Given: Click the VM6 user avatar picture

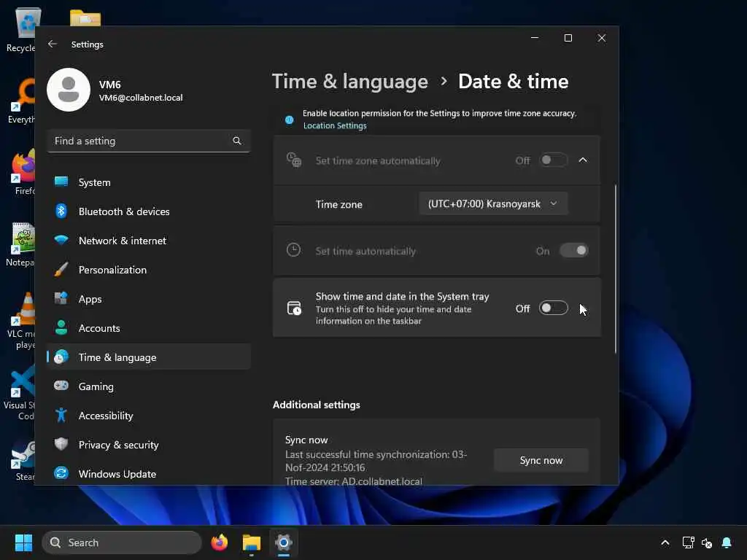Looking at the screenshot, I should click(x=69, y=90).
